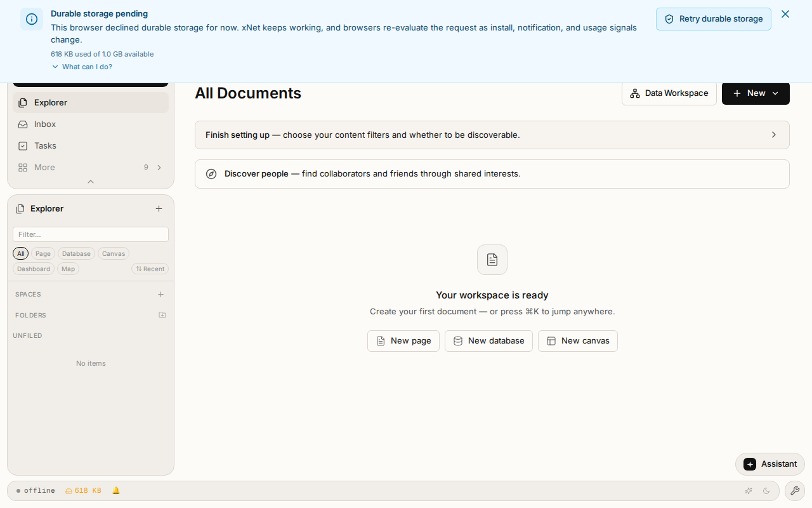812x508 pixels.
Task: Add new item via Explorer panel plus
Action: coord(159,209)
